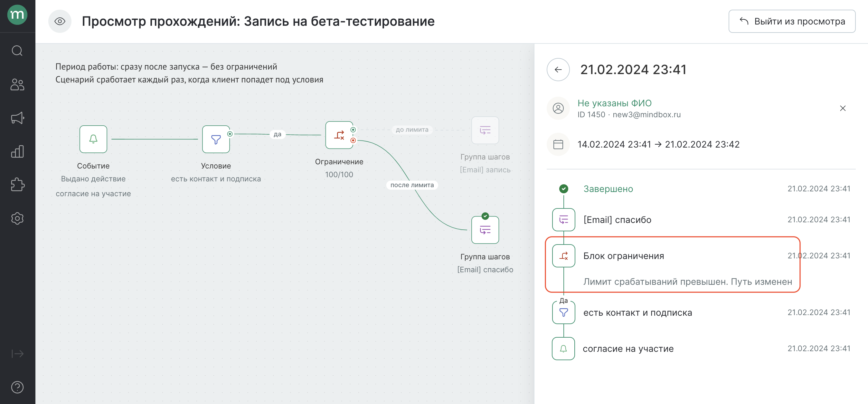Open customer link Не указаны ФИО
The width and height of the screenshot is (868, 404).
[x=614, y=103]
